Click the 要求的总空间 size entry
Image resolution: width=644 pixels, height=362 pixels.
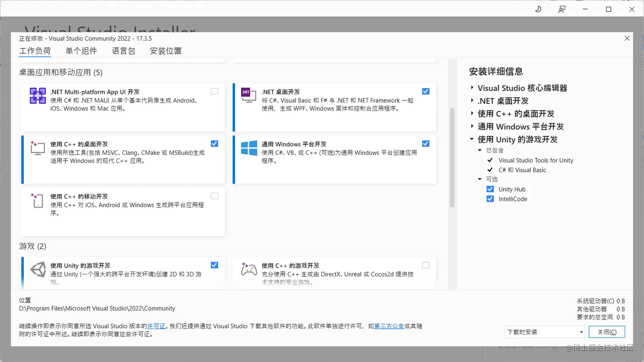point(601,317)
